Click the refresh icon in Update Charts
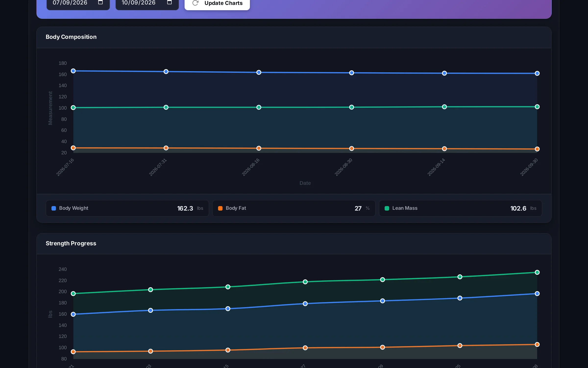Viewport: 588px width, 368px height. (x=195, y=3)
